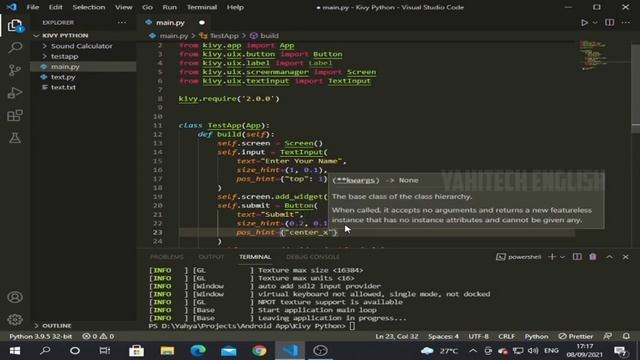This screenshot has height=360, width=640.
Task: Open the Search view in activity bar
Action: point(15,48)
